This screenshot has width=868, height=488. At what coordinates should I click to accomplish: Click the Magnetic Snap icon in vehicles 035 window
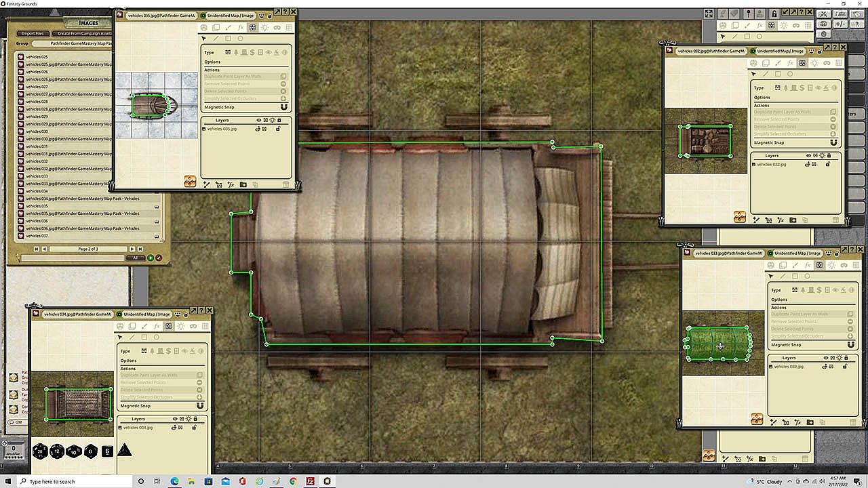(283, 107)
